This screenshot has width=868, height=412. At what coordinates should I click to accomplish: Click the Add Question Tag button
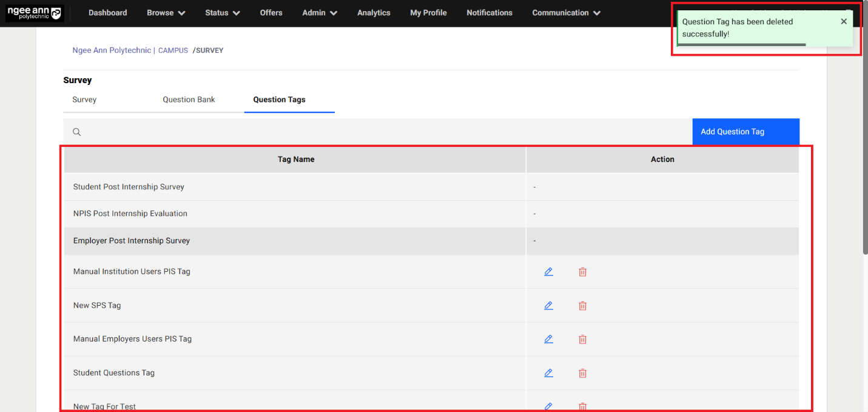tap(745, 132)
